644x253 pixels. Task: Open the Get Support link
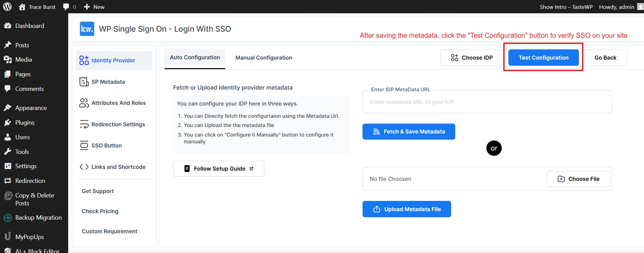tap(98, 191)
